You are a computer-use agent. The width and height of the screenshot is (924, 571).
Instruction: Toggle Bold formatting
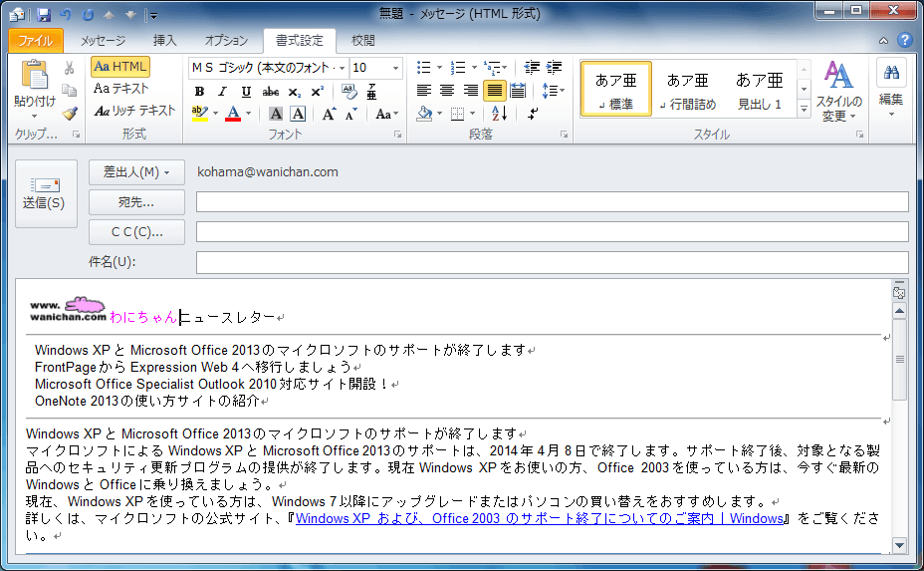click(199, 92)
